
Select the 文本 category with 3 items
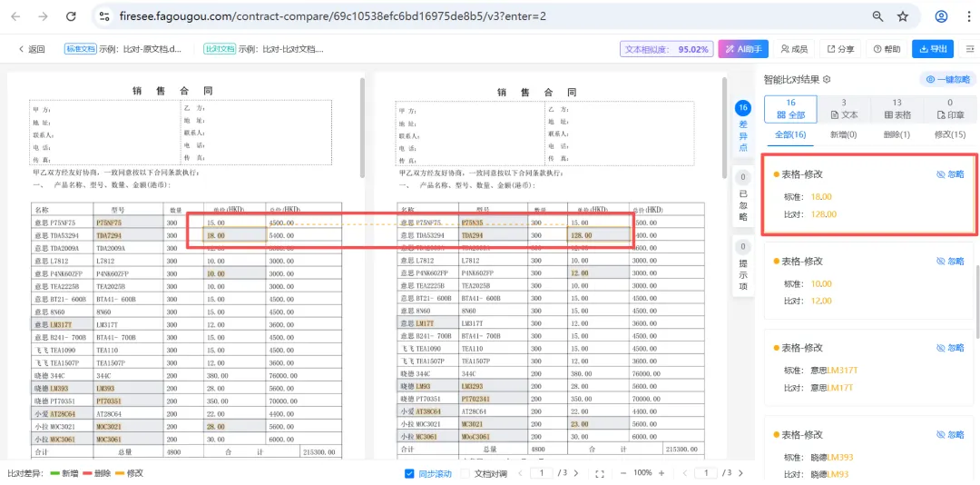pyautogui.click(x=844, y=109)
